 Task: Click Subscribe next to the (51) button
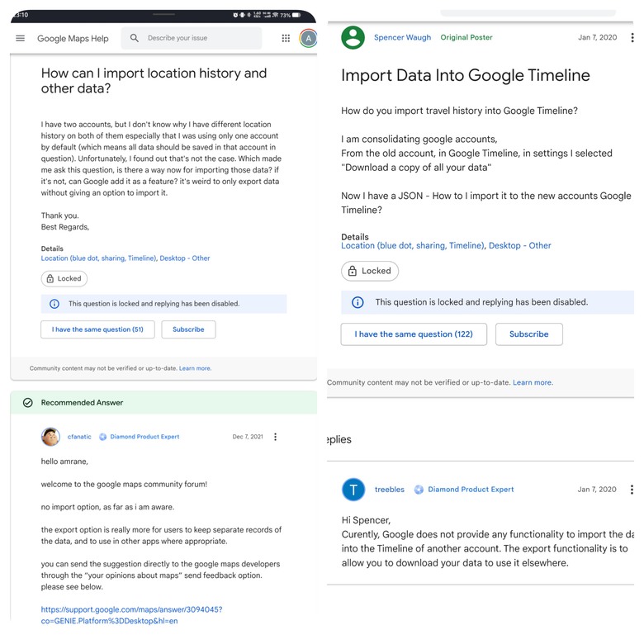click(x=188, y=329)
